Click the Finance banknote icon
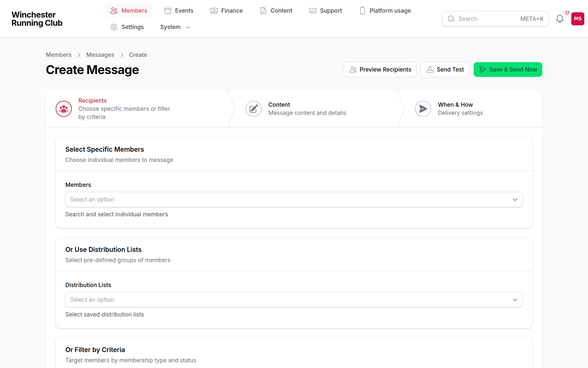Image resolution: width=588 pixels, height=368 pixels. (x=214, y=11)
